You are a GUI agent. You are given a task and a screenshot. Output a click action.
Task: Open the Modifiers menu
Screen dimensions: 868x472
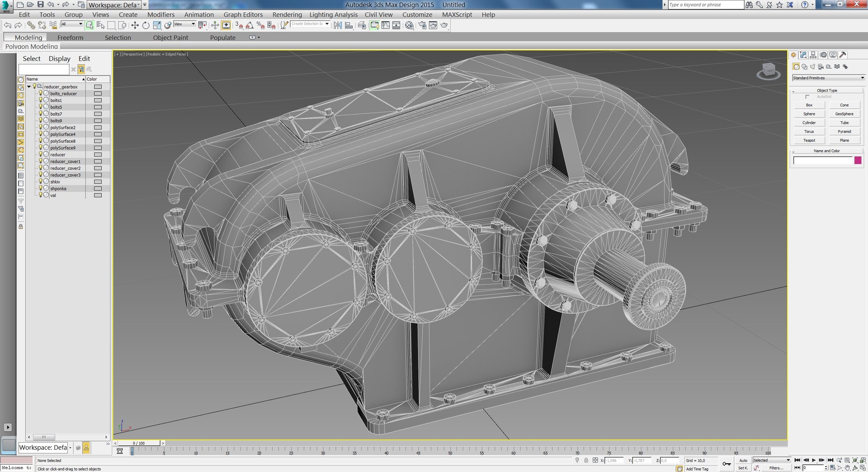tap(160, 14)
